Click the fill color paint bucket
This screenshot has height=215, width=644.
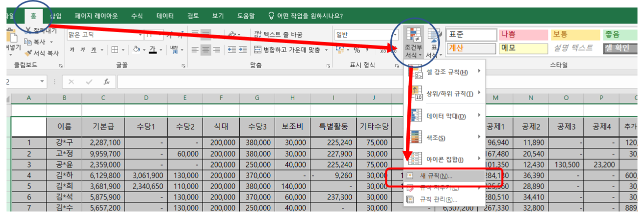pos(136,49)
